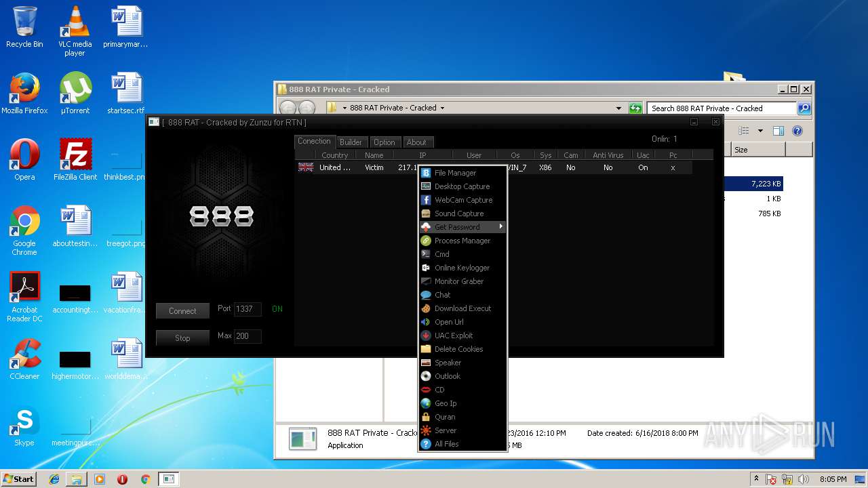
Task: Click the Start button on the taskbar
Action: point(19,479)
